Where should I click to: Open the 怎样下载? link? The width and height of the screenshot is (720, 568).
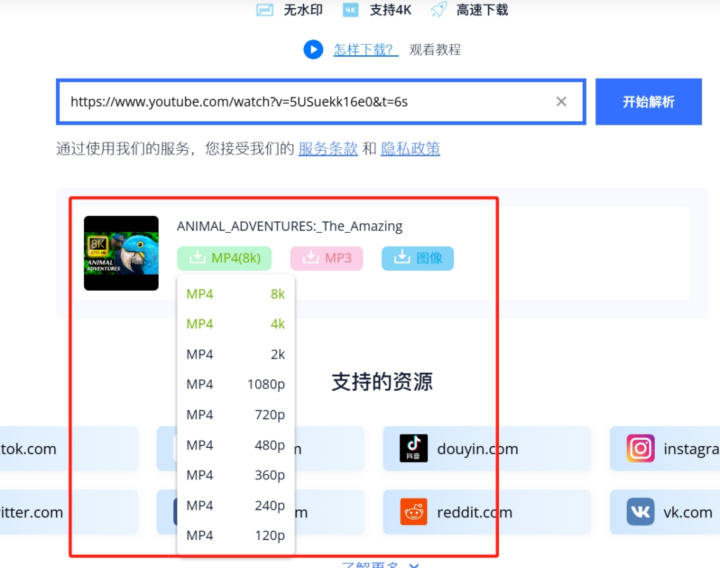point(366,50)
